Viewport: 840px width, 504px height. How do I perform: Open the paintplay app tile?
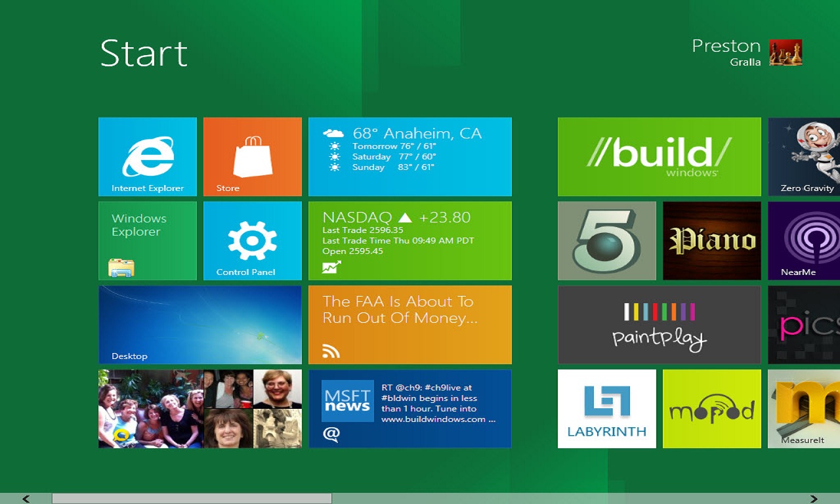pos(660,325)
